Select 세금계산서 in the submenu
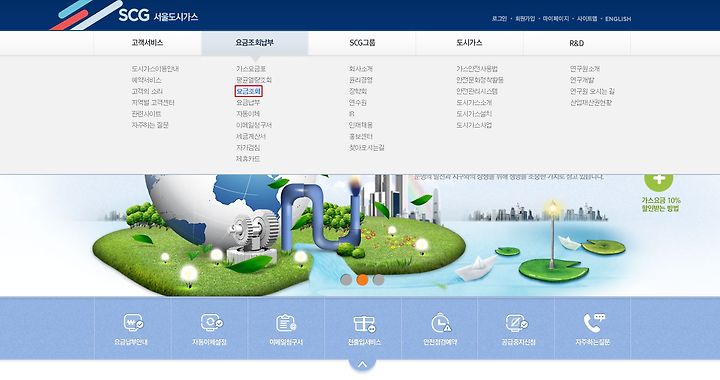The image size is (720, 380). coord(251,137)
